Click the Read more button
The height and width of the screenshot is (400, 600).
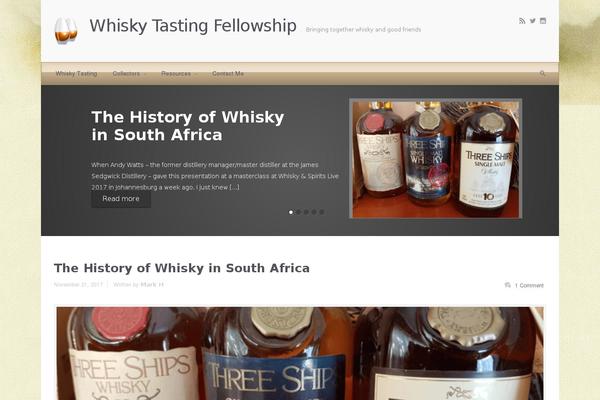point(121,199)
